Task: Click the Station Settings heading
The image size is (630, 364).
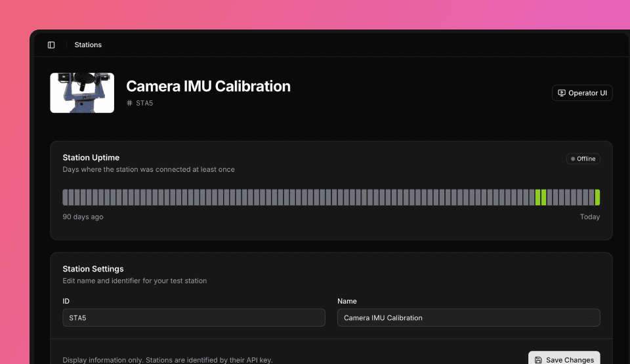Action: [x=93, y=269]
